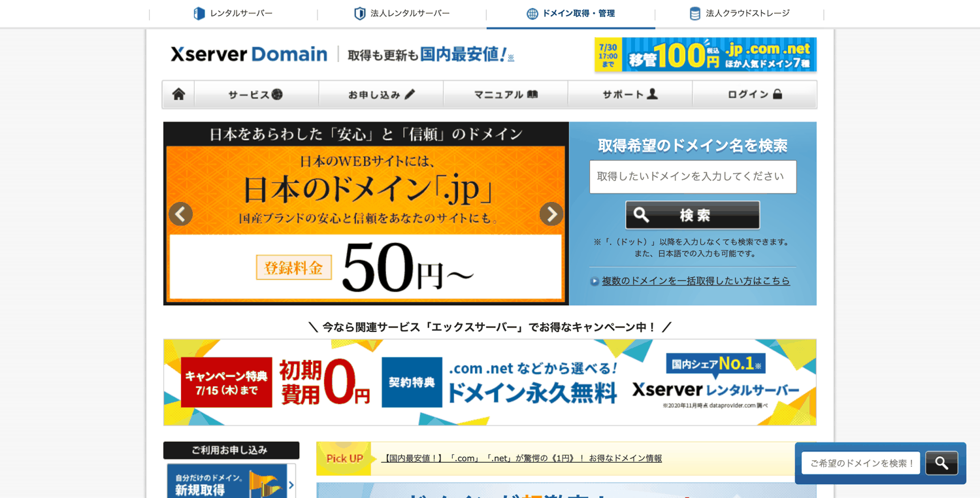The image size is (980, 498).
Task: Click flag icon on 新規取得 banner
Action: pos(265,484)
